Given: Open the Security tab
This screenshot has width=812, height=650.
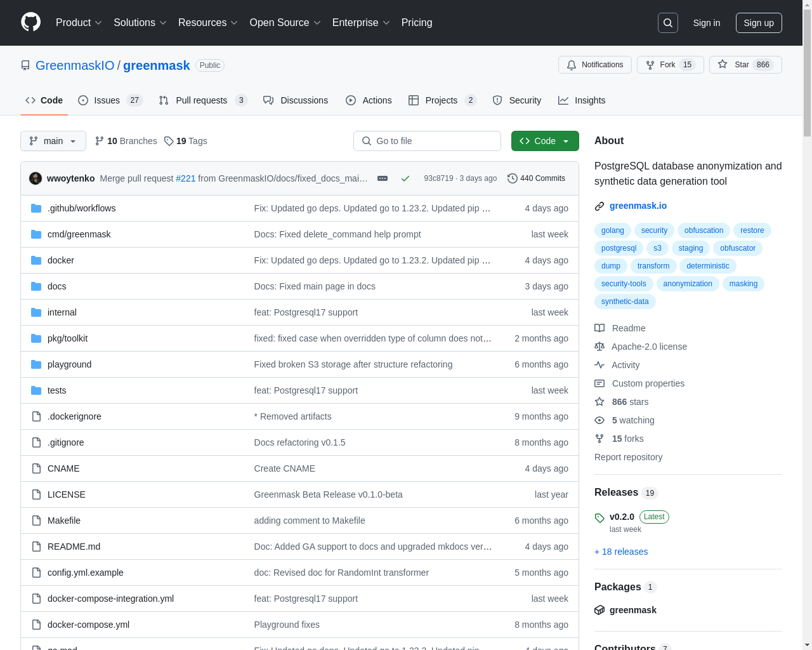Looking at the screenshot, I should click(517, 100).
